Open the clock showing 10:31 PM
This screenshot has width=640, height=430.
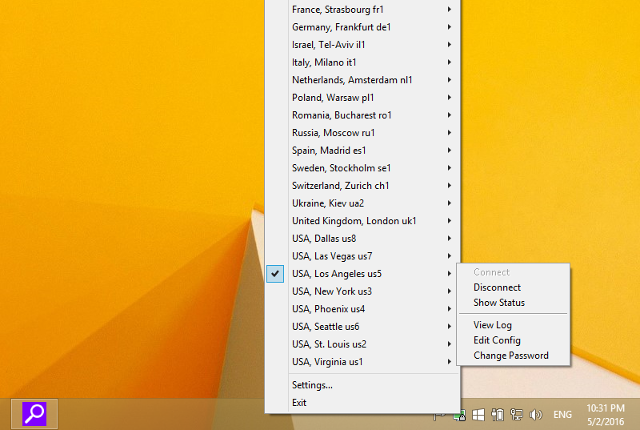[605, 414]
